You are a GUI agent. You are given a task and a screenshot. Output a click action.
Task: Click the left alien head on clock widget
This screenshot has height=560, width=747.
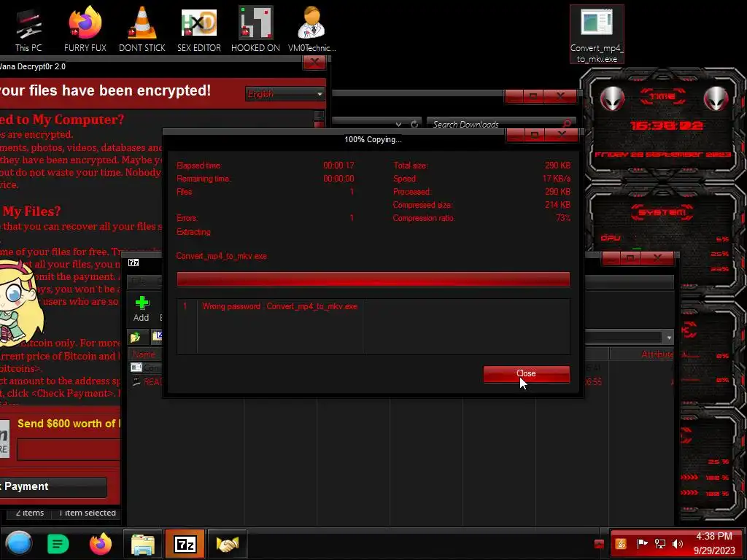click(x=612, y=99)
